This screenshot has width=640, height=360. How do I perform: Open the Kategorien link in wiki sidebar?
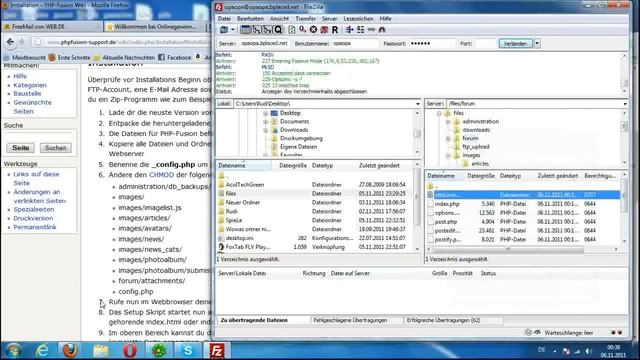coord(30,85)
